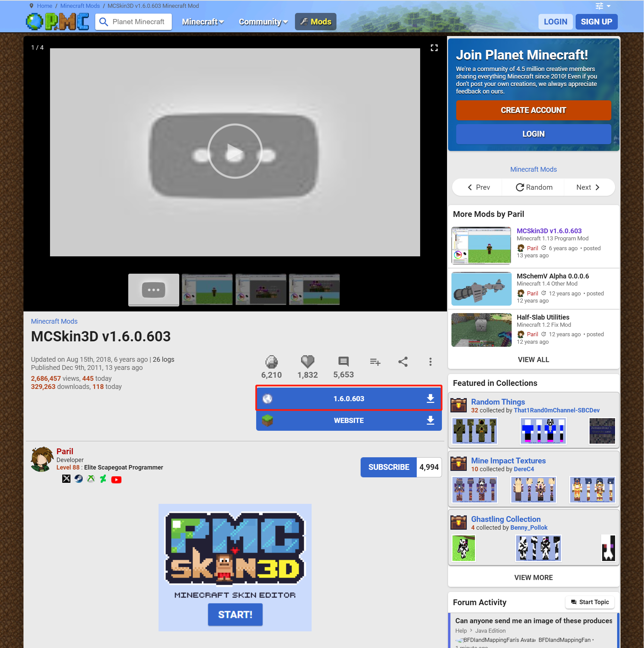Open Paril's Steam profile icon

click(x=79, y=479)
